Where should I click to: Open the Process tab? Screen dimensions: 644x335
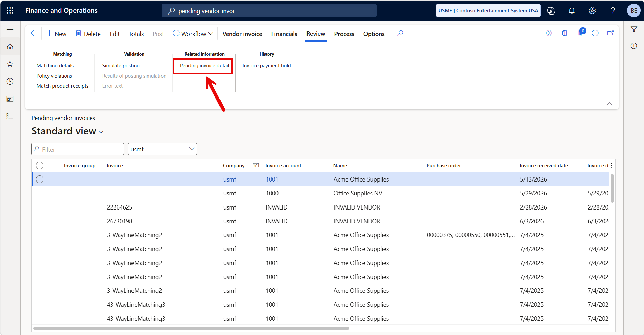click(344, 34)
